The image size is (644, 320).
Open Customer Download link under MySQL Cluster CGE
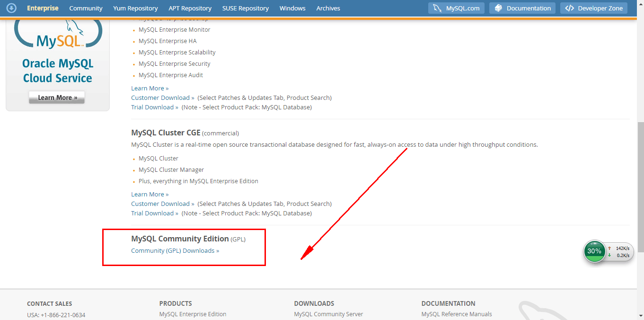163,204
